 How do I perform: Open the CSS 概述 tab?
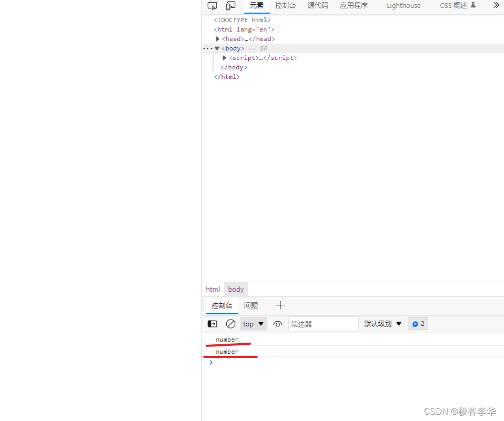[457, 5]
